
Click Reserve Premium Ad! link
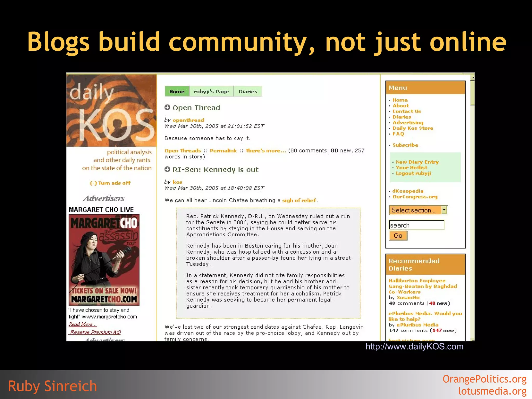point(96,332)
